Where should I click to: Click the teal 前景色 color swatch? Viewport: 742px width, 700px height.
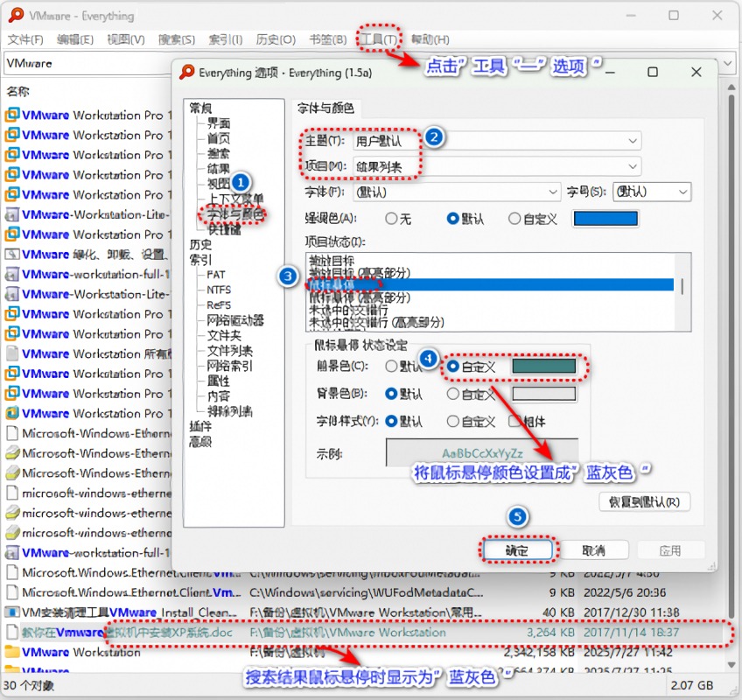544,366
